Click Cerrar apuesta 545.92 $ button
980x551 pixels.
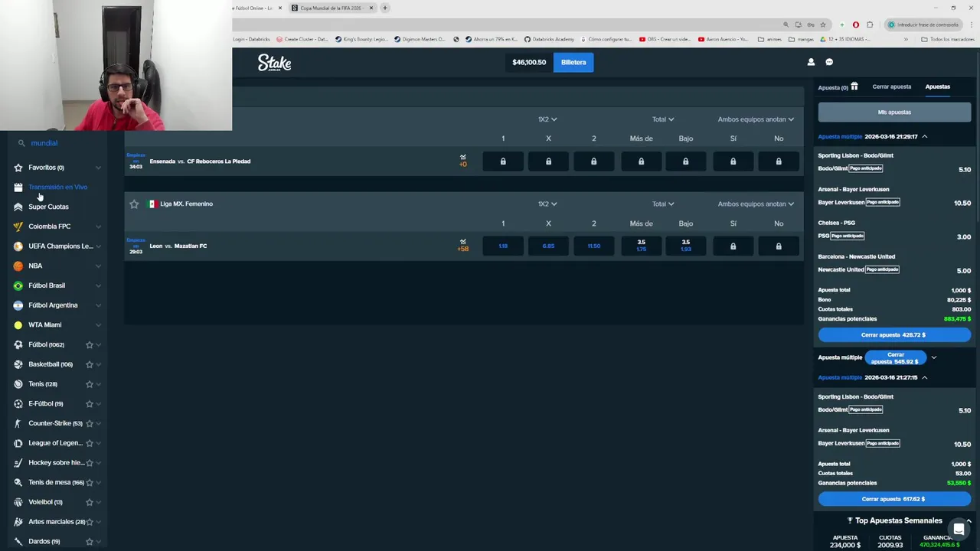pyautogui.click(x=895, y=357)
